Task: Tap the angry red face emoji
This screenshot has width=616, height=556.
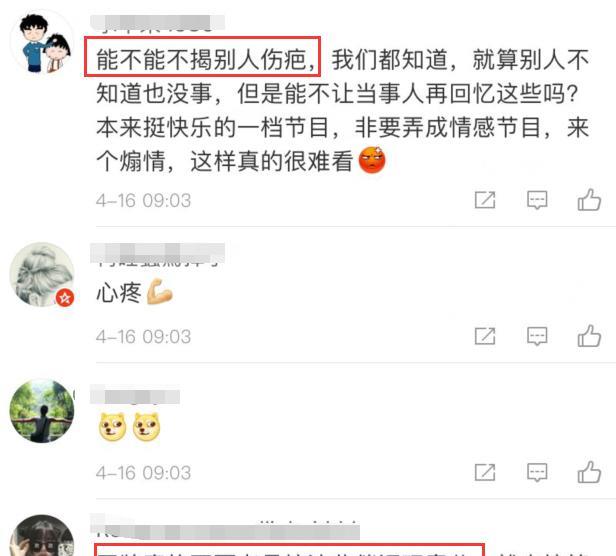Action: pos(372,160)
